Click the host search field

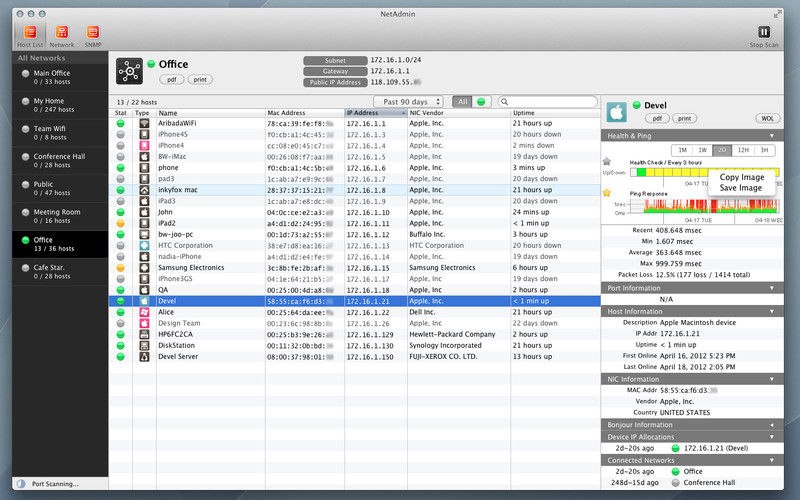pyautogui.click(x=547, y=102)
